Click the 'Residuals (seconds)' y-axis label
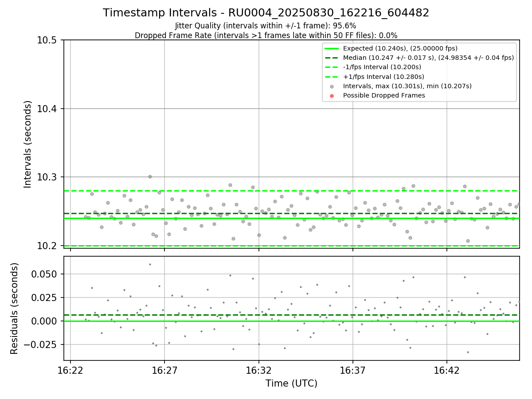 click(15, 308)
